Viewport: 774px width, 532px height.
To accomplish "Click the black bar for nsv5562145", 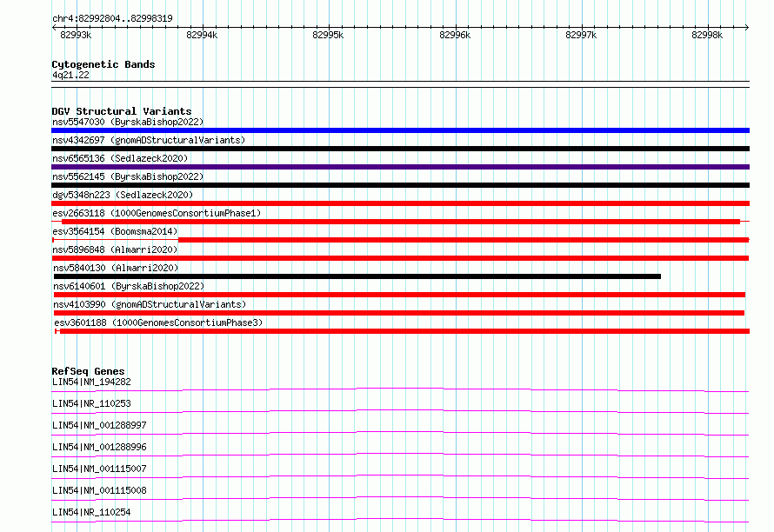I will point(400,185).
